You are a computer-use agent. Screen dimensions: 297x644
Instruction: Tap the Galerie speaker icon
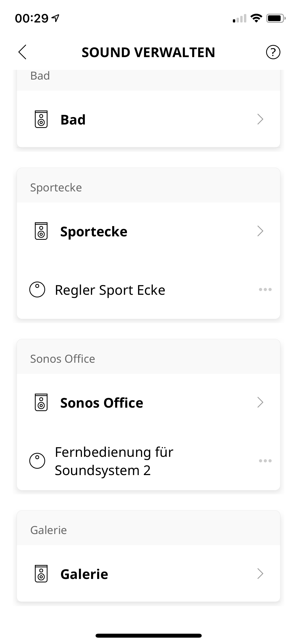[x=41, y=574]
